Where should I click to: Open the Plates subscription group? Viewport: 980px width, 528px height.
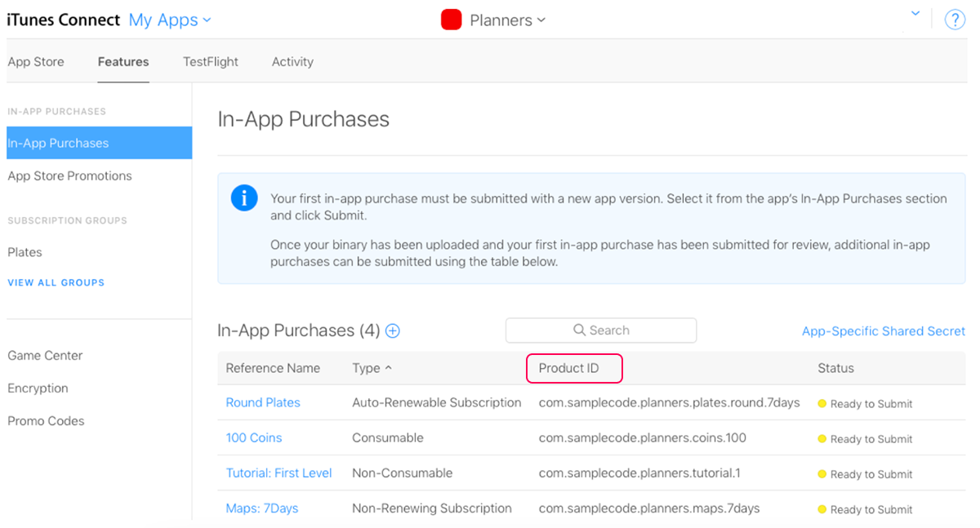pyautogui.click(x=24, y=253)
